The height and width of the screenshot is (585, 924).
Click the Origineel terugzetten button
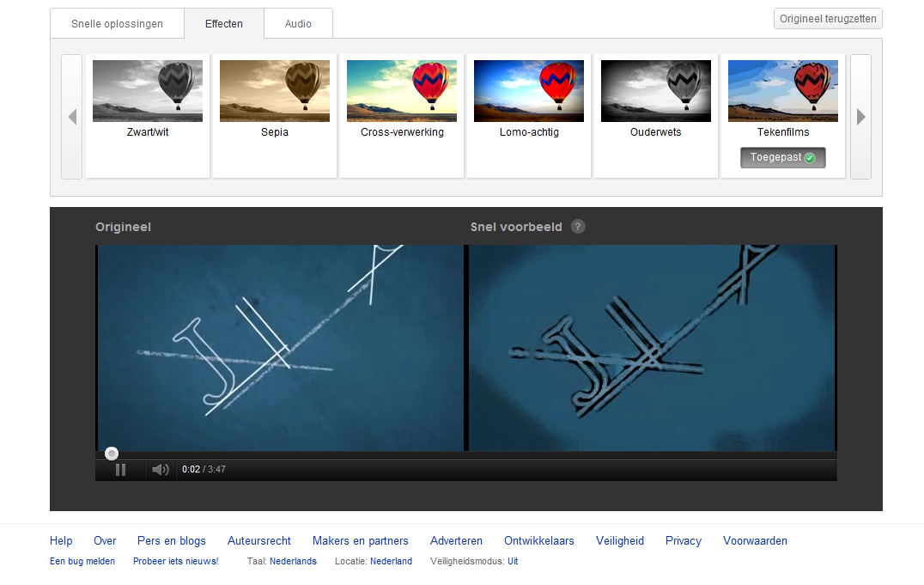(x=828, y=18)
